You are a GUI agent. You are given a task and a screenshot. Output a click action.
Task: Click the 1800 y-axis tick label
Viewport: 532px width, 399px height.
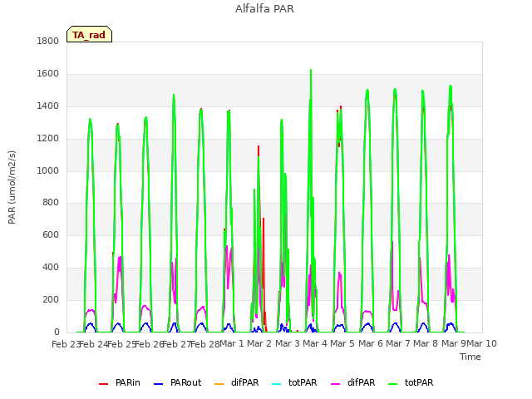pos(48,41)
